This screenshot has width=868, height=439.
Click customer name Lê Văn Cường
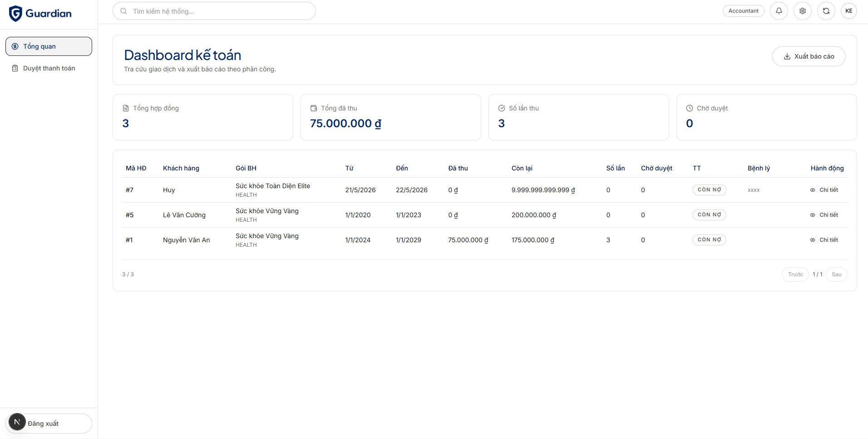(184, 215)
